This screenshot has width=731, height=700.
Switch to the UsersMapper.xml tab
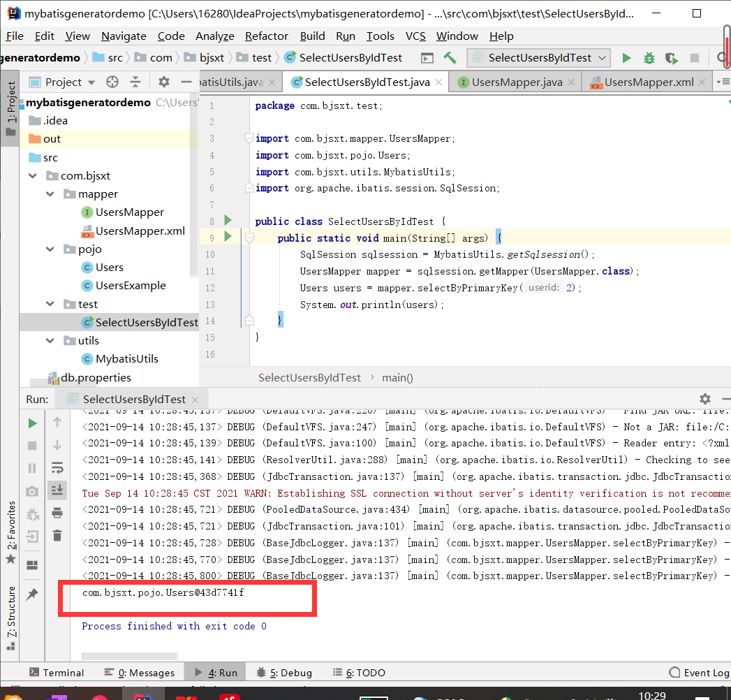649,82
